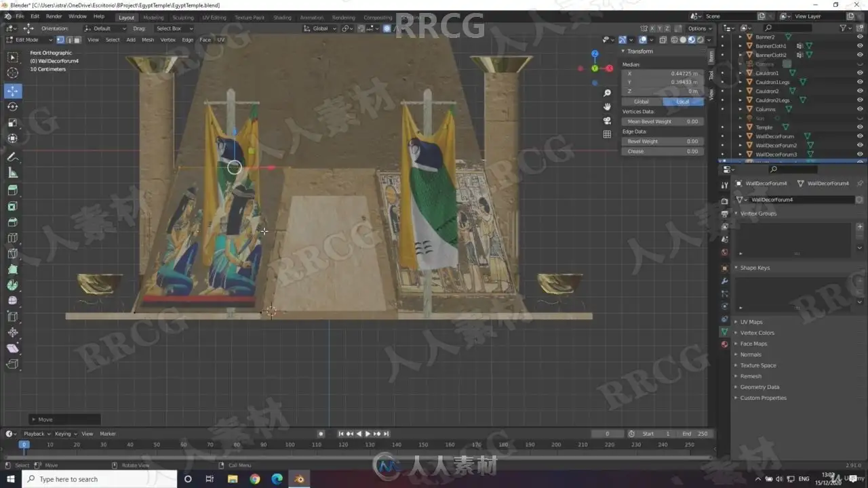The height and width of the screenshot is (488, 868).
Task: Hide the Cauldron1 object via eye icon
Action: coord(860,73)
